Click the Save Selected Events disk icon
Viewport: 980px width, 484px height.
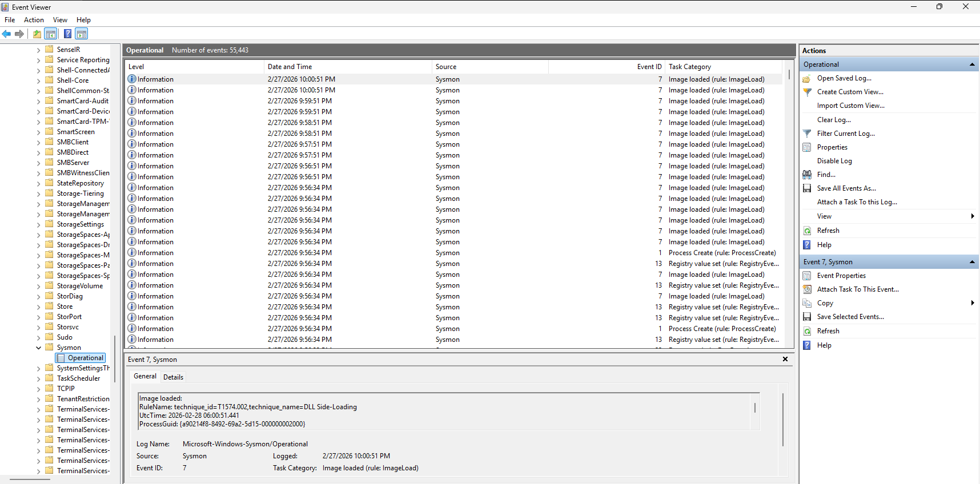(807, 317)
